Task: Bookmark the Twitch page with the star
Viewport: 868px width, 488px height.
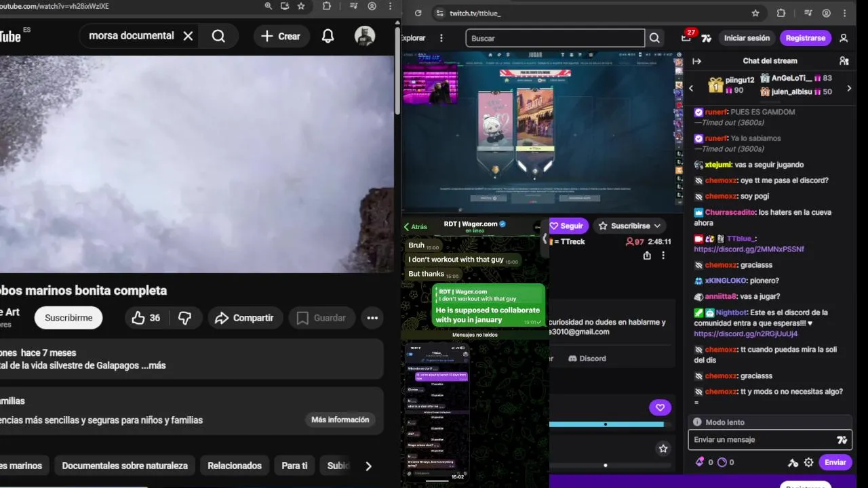Action: (x=755, y=13)
